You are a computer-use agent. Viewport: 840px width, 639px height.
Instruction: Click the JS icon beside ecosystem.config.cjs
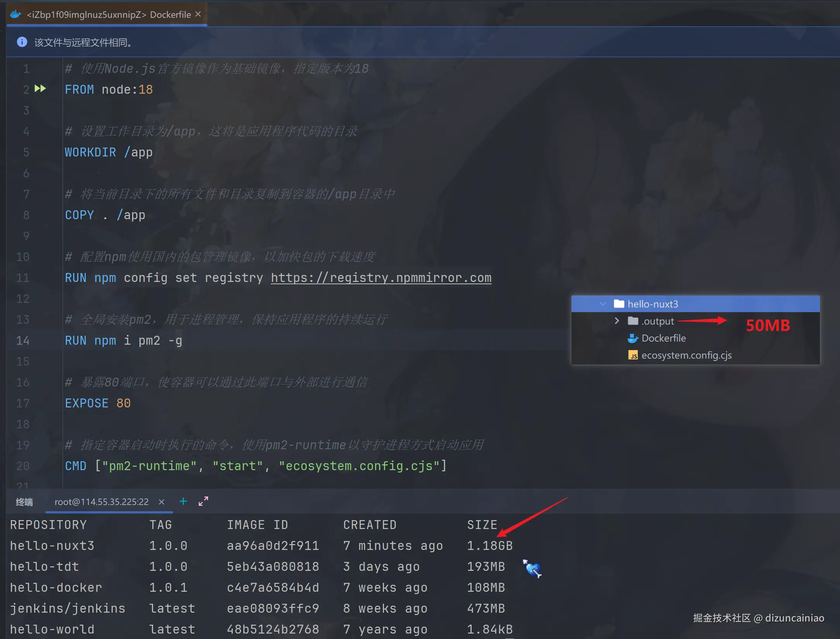tap(633, 355)
